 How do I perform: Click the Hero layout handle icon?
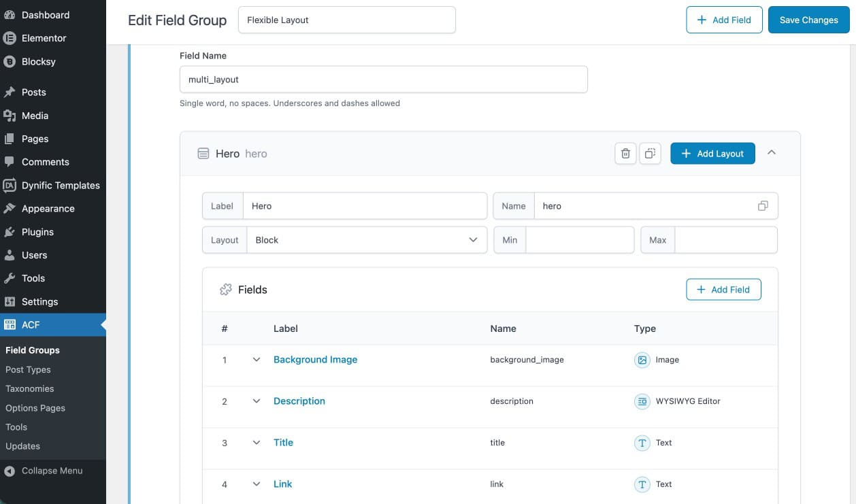[203, 154]
